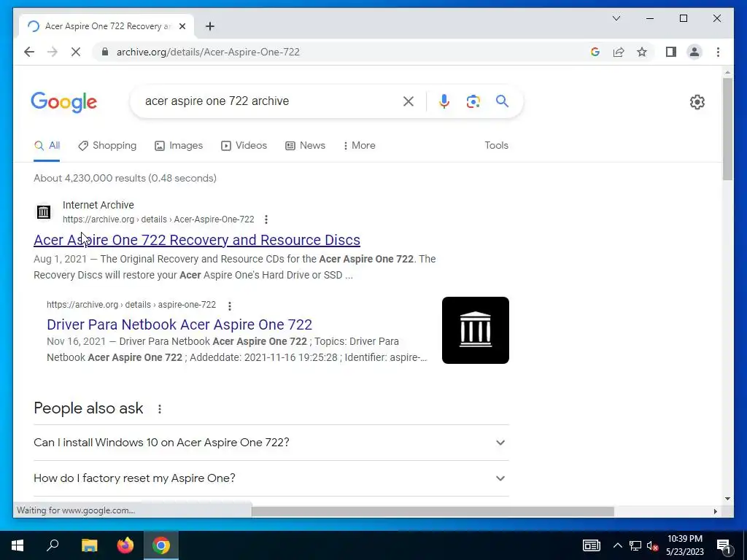This screenshot has height=560, width=747.
Task: Open the Chrome profile menu
Action: [694, 52]
